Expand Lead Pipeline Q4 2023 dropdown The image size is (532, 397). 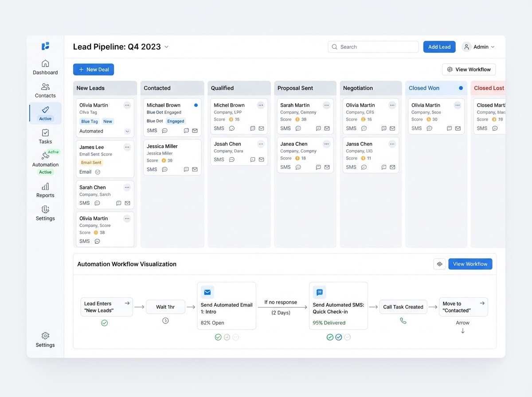[167, 47]
